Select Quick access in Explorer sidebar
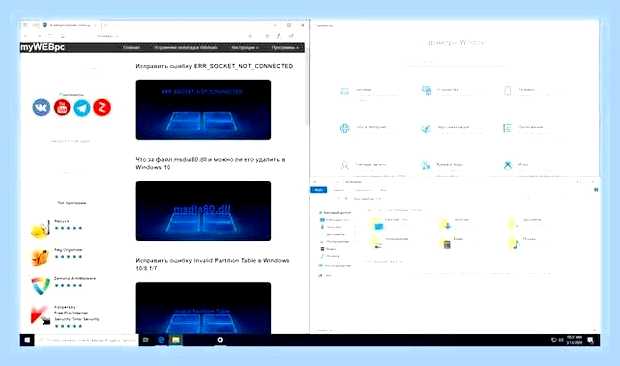 click(335, 213)
